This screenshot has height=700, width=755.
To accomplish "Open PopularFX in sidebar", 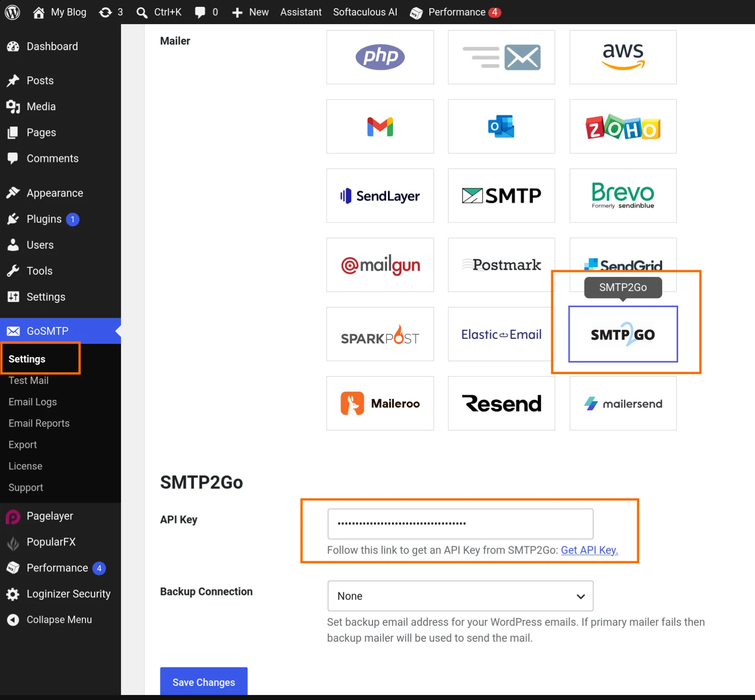I will coord(60,542).
